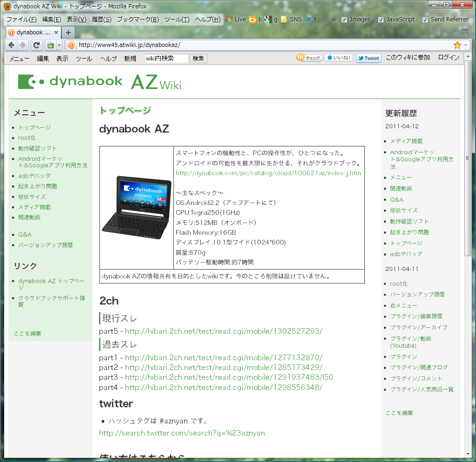
Task: Open wiki toolbar メニュー dropdown
Action: 20,59
